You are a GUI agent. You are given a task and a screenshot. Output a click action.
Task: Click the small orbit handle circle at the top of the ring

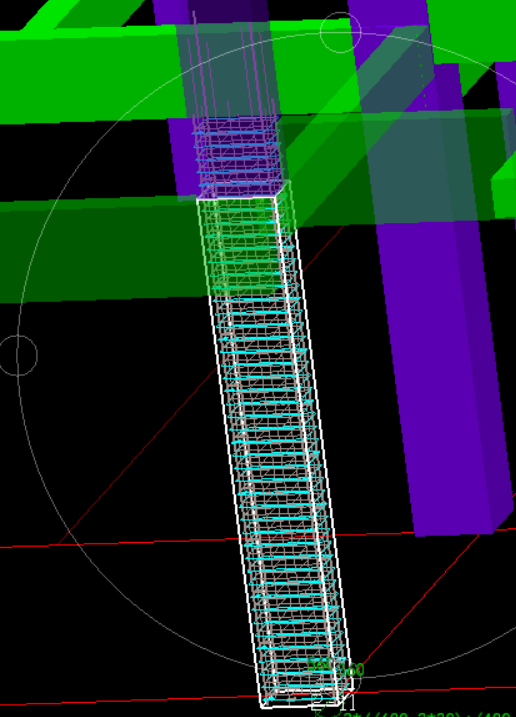pyautogui.click(x=340, y=32)
